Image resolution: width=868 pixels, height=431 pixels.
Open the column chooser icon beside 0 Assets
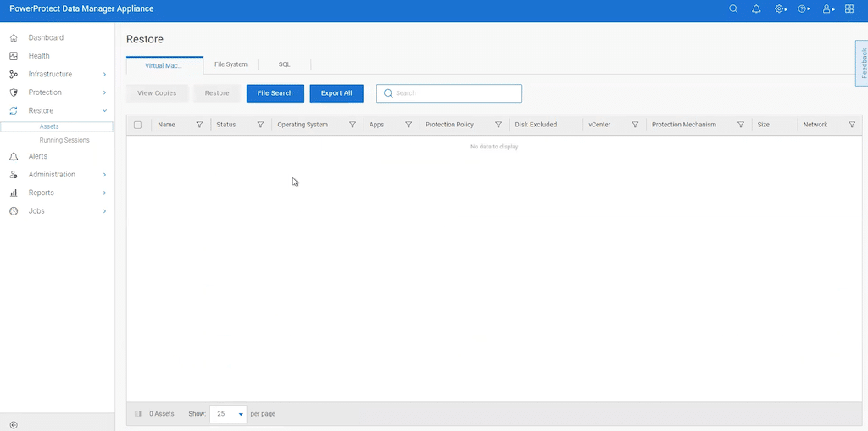tap(138, 414)
